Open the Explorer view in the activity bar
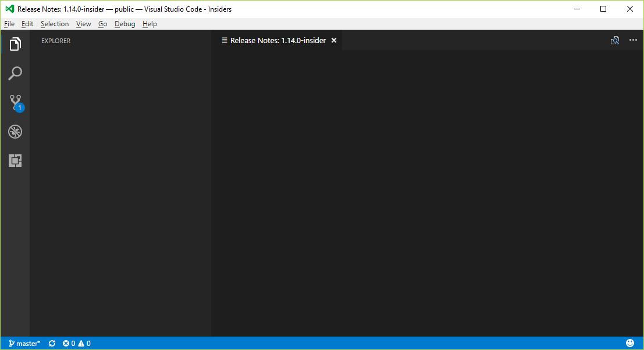This screenshot has width=644, height=350. coord(15,44)
